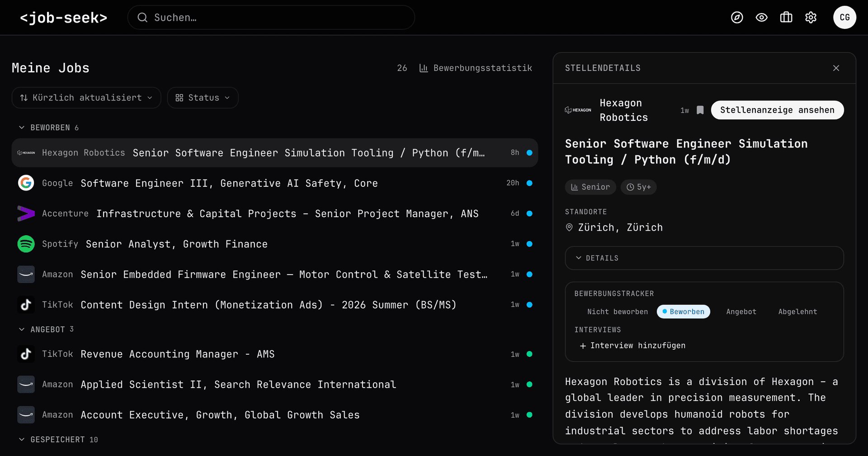
Task: Open TikTok Content Design Intern job
Action: [x=275, y=304]
